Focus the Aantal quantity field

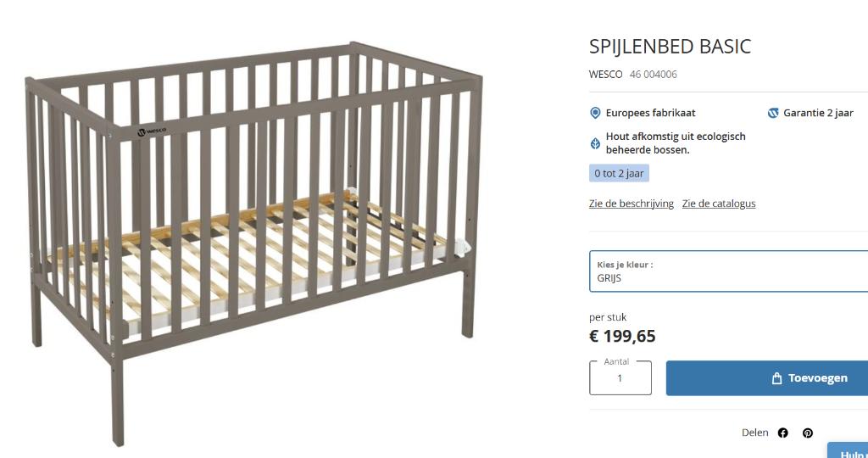(x=620, y=378)
